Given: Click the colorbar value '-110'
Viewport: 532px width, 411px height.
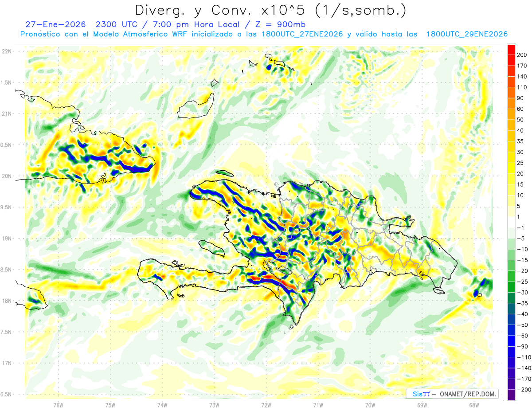Looking at the screenshot, I should pyautogui.click(x=524, y=357).
